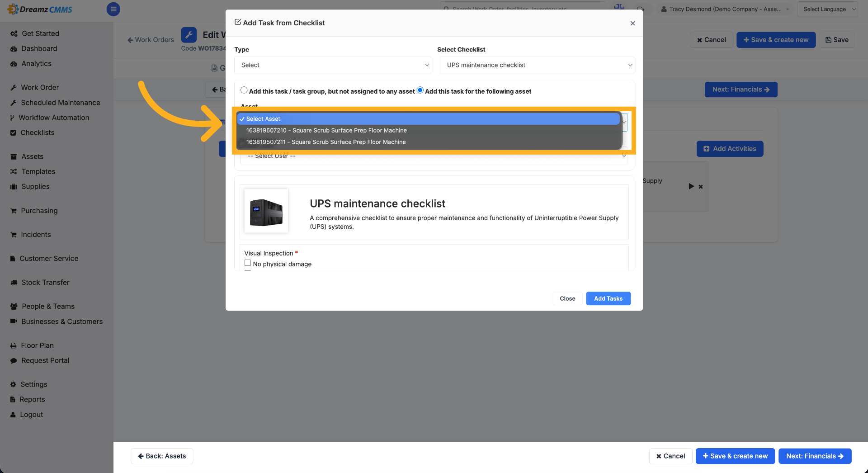The width and height of the screenshot is (868, 473).
Task: Click top Cancel button
Action: [x=711, y=40]
